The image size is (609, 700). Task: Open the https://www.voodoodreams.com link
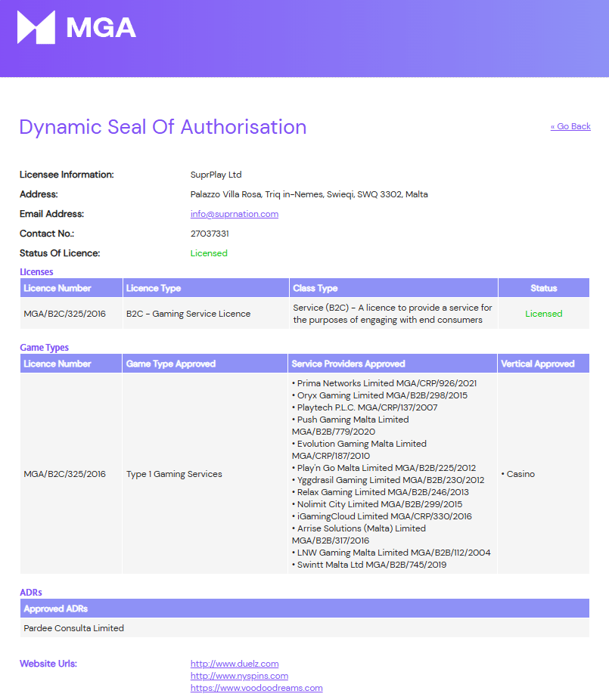pos(256,688)
